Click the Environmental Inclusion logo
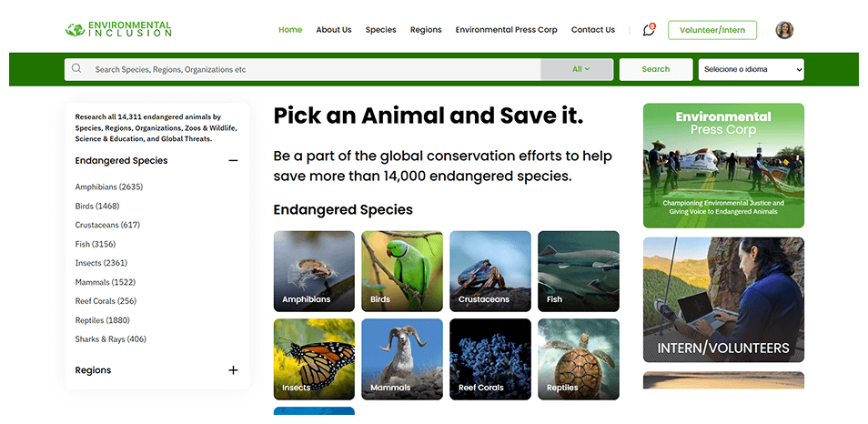This screenshot has width=868, height=424. (118, 30)
